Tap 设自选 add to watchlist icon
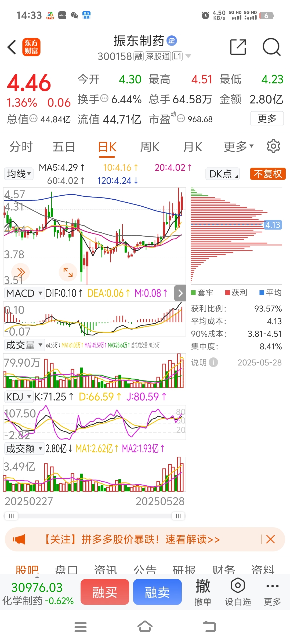 [x=238, y=592]
